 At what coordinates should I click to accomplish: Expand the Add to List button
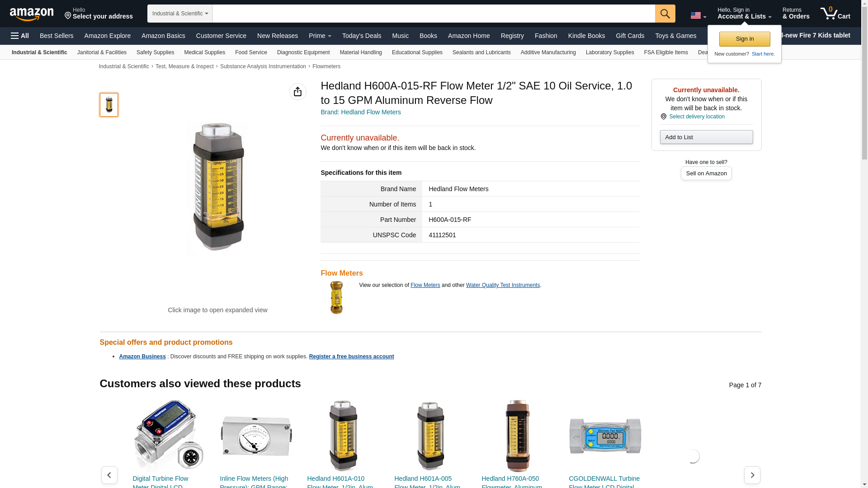click(706, 137)
